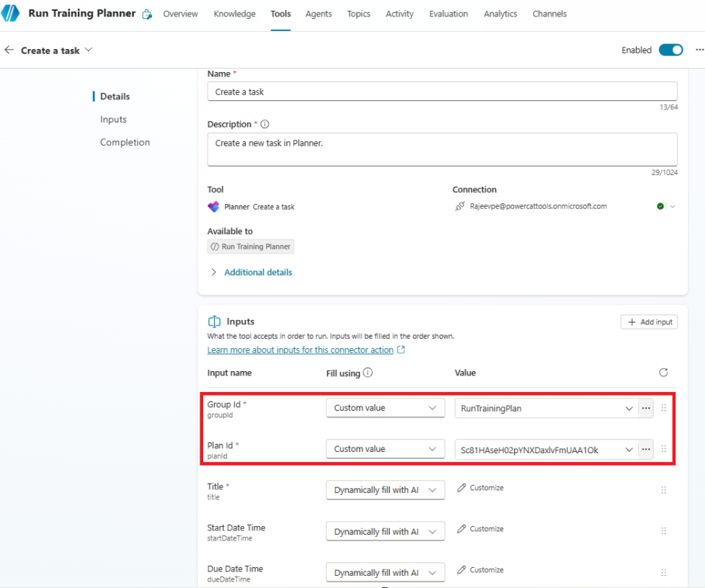705x588 pixels.
Task: Toggle the Enabled switch off
Action: point(670,50)
